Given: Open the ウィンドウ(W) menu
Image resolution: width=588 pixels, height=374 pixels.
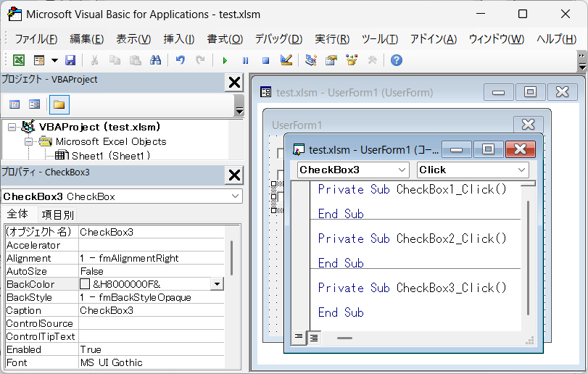Looking at the screenshot, I should [497, 39].
